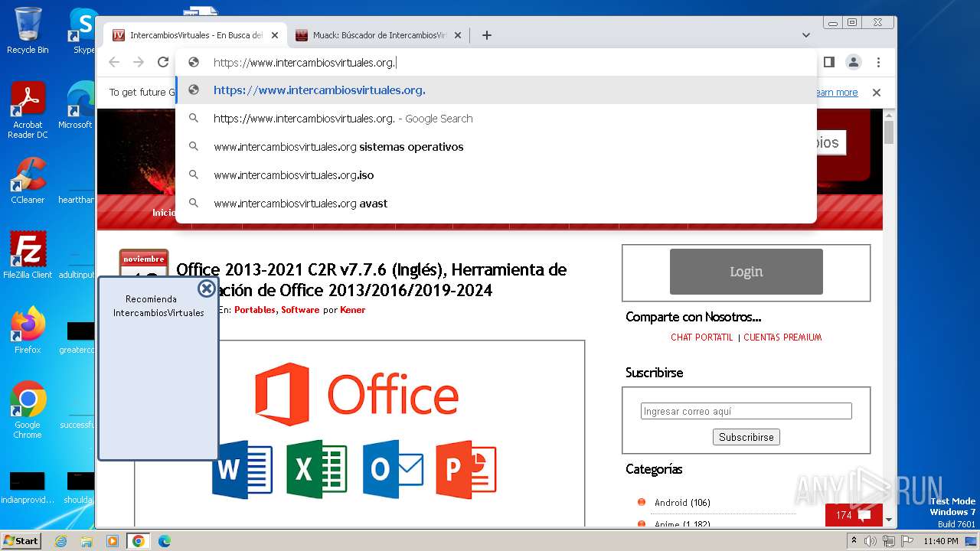
Task: Open the Android (106) category
Action: pyautogui.click(x=682, y=503)
